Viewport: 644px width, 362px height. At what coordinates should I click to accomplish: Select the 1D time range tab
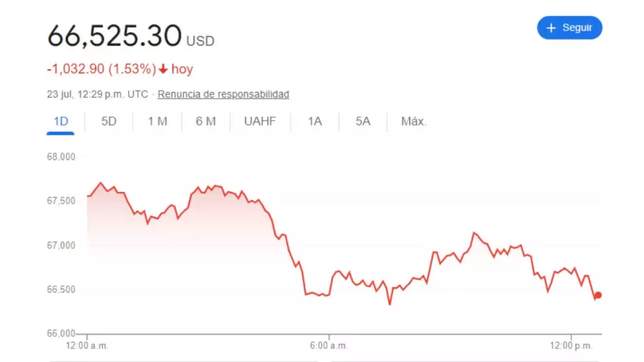[x=61, y=121]
